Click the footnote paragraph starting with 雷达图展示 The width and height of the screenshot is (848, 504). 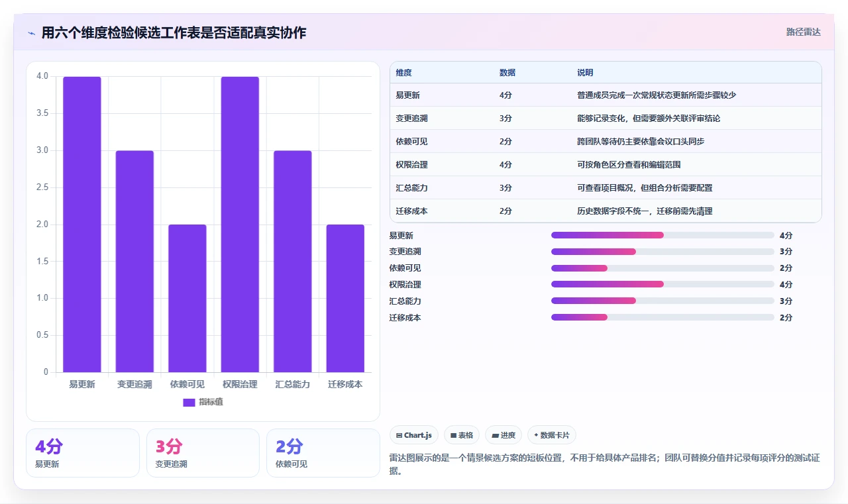coord(605,464)
